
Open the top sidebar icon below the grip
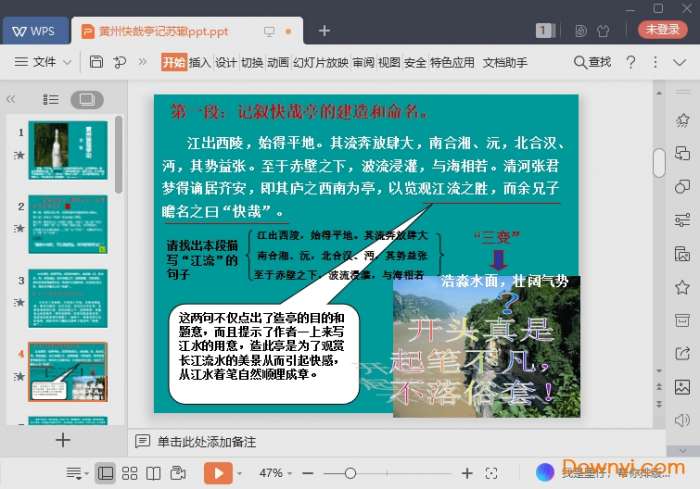pos(682,120)
